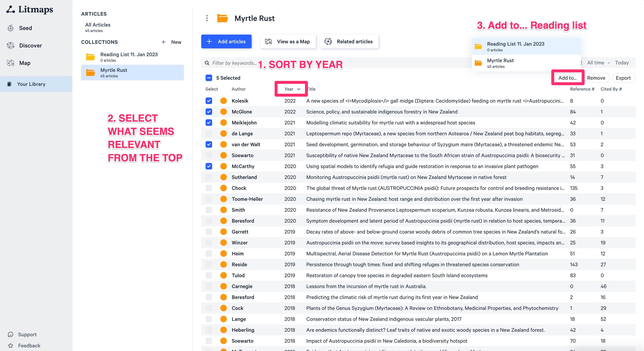Click the orange dot beside Garrett

224,232
